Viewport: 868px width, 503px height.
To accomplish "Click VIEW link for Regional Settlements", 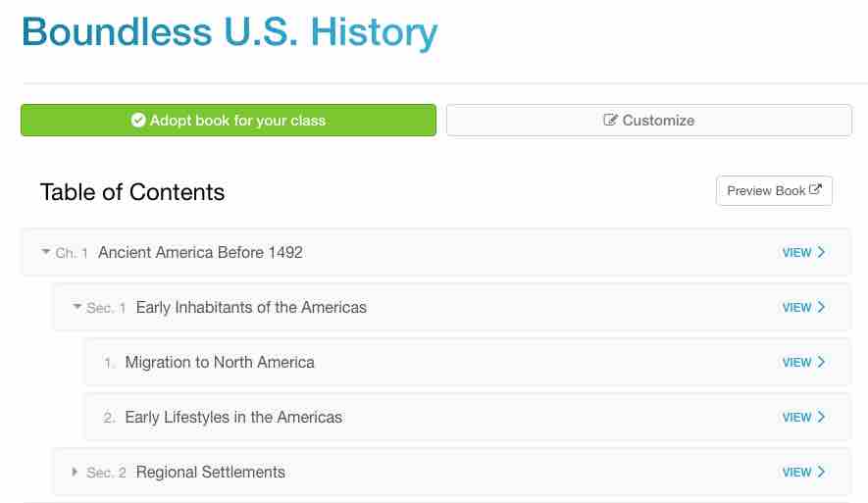I will point(796,473).
